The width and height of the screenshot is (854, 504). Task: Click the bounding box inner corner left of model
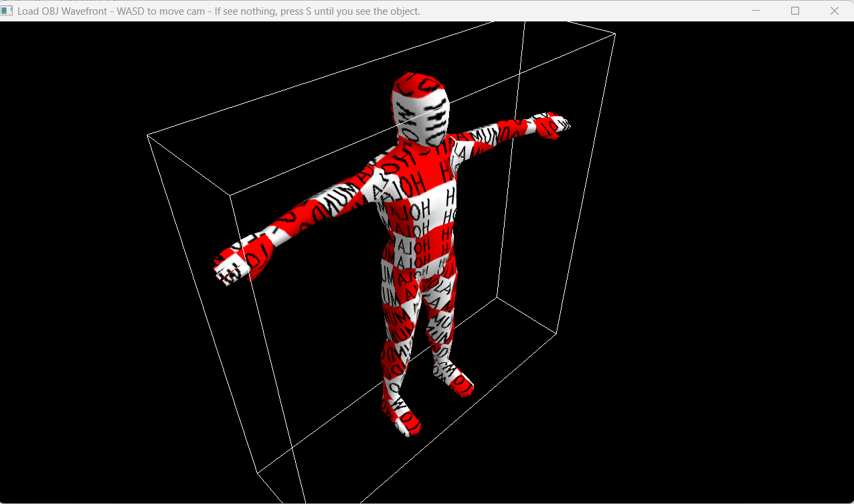(x=231, y=195)
